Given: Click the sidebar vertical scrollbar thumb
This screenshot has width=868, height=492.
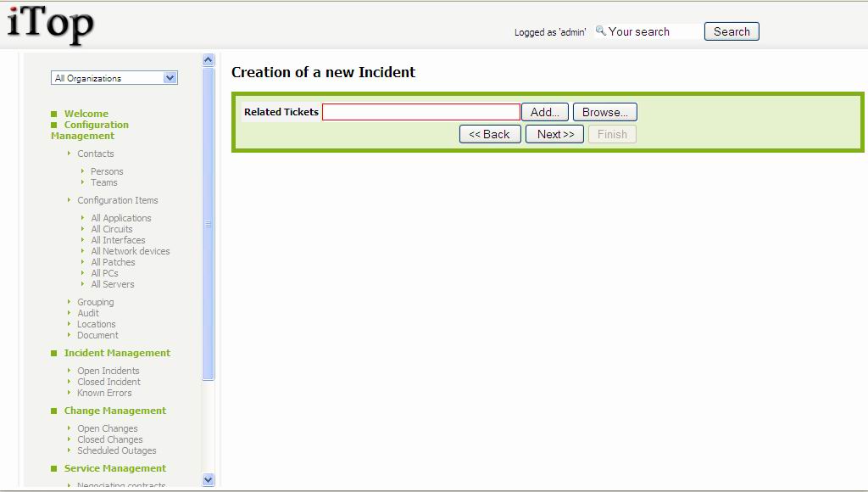Looking at the screenshot, I should coord(209,224).
